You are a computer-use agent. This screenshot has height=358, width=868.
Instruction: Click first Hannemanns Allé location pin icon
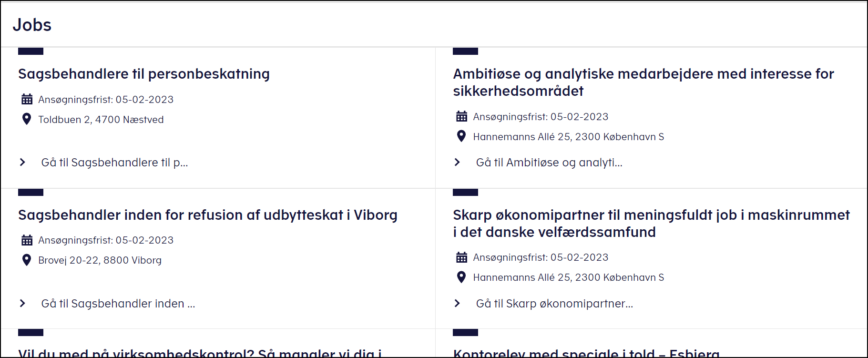(461, 136)
